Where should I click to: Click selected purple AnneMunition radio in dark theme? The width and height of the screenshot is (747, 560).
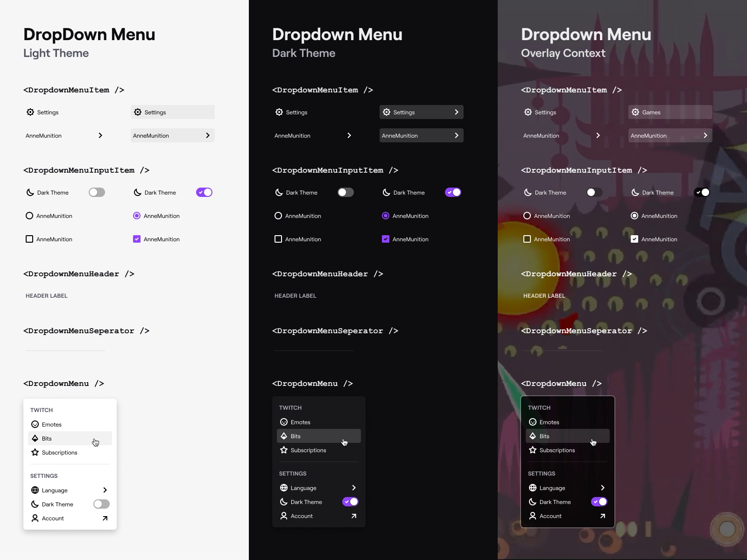[386, 216]
